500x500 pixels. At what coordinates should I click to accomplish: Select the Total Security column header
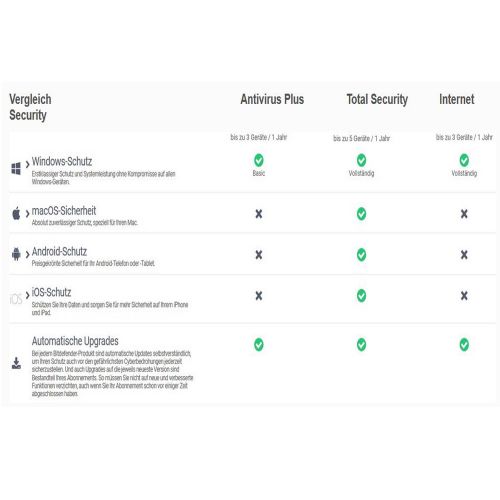pyautogui.click(x=377, y=100)
